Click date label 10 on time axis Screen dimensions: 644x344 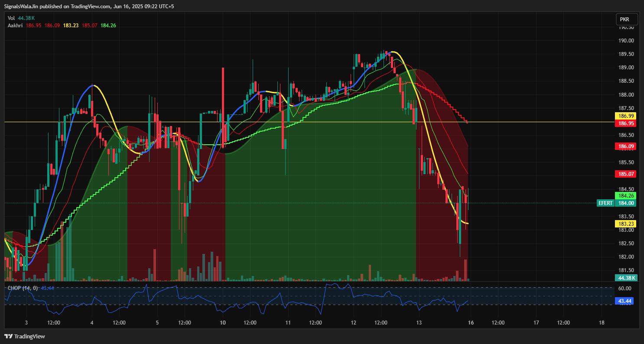pos(223,323)
